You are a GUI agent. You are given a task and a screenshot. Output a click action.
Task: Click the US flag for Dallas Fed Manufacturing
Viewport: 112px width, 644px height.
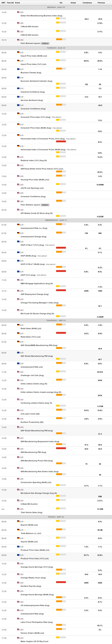point(18,12)
